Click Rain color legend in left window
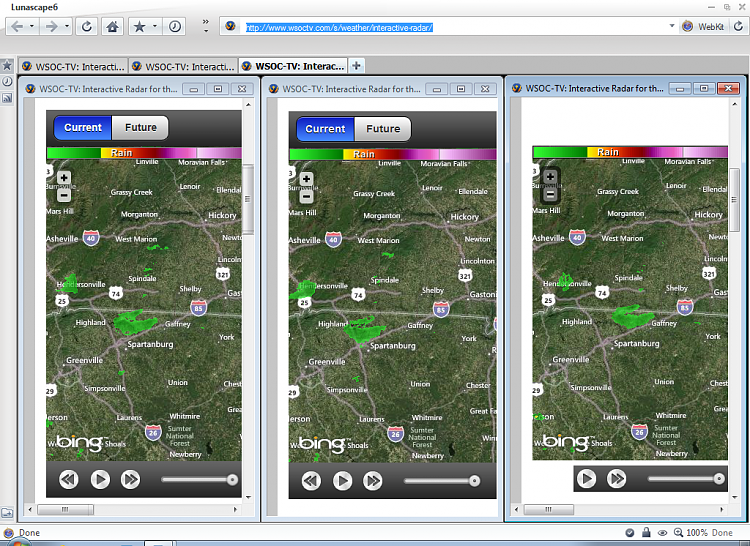 (x=144, y=153)
